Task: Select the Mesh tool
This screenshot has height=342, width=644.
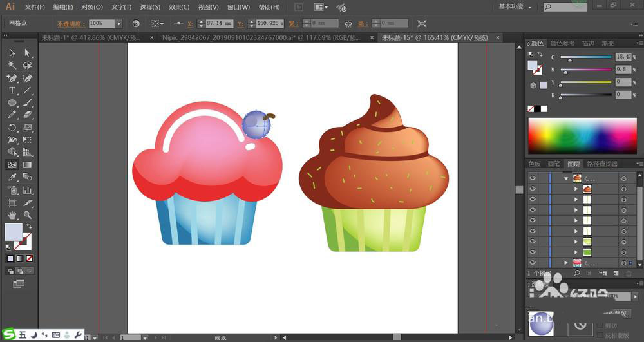Action: point(12,165)
